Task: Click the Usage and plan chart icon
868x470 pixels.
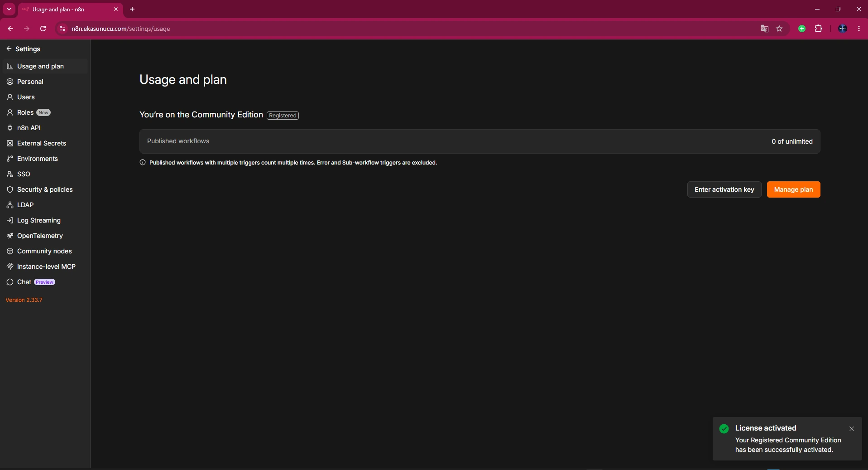Action: [x=10, y=66]
